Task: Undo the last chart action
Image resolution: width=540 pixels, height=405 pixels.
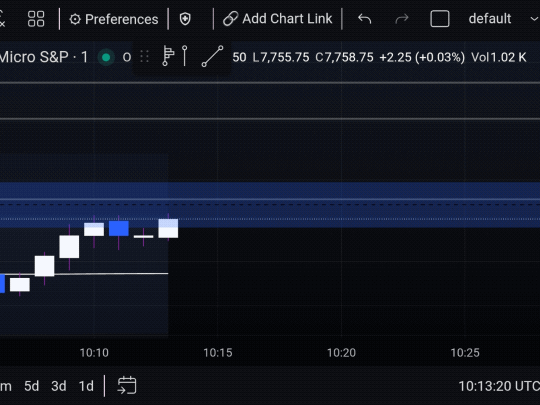Action: coord(364,19)
